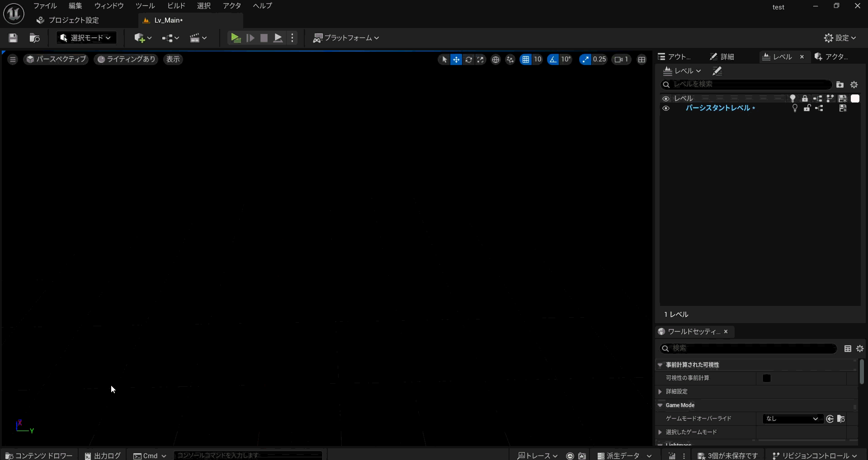This screenshot has width=868, height=460.
Task: Open the viewport hamburger options menu
Action: pyautogui.click(x=13, y=59)
